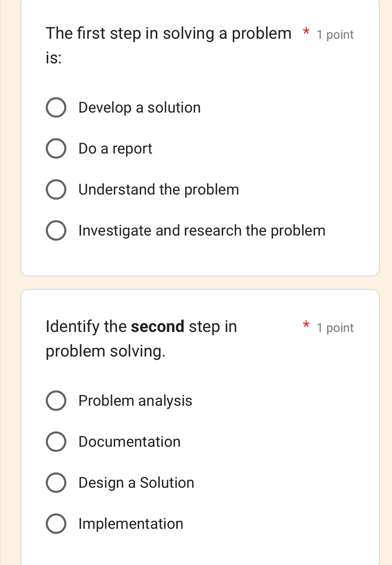Select the "Develop a solution" radio button
Screen dimensions: 392x565
(56, 108)
